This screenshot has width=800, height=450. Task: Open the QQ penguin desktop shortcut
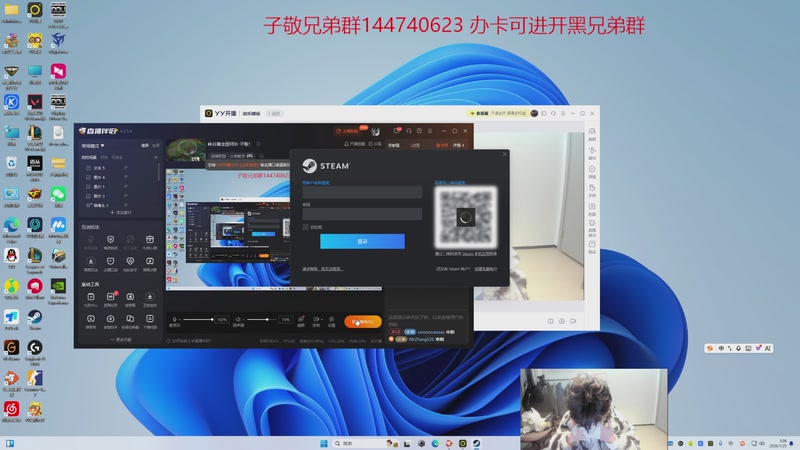[11, 256]
